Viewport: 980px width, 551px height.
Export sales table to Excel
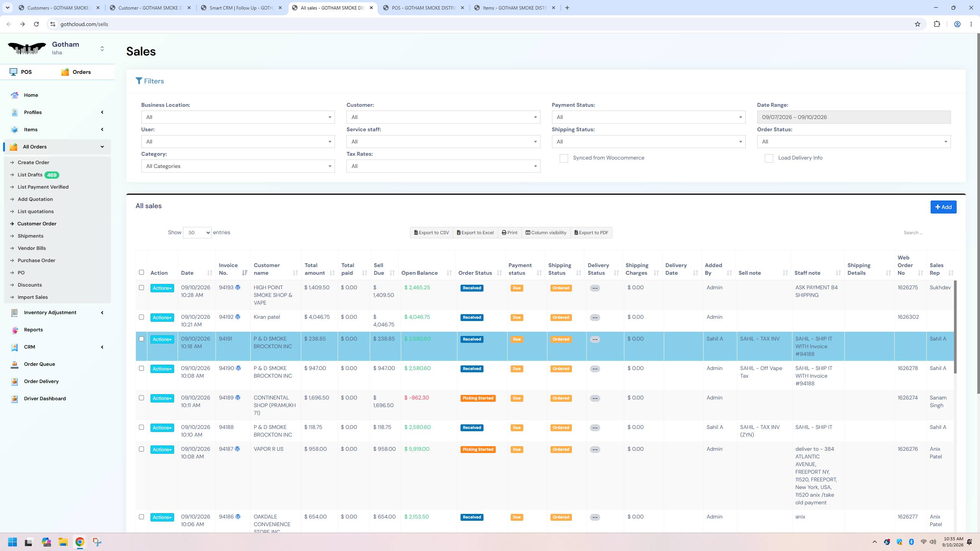pyautogui.click(x=475, y=233)
